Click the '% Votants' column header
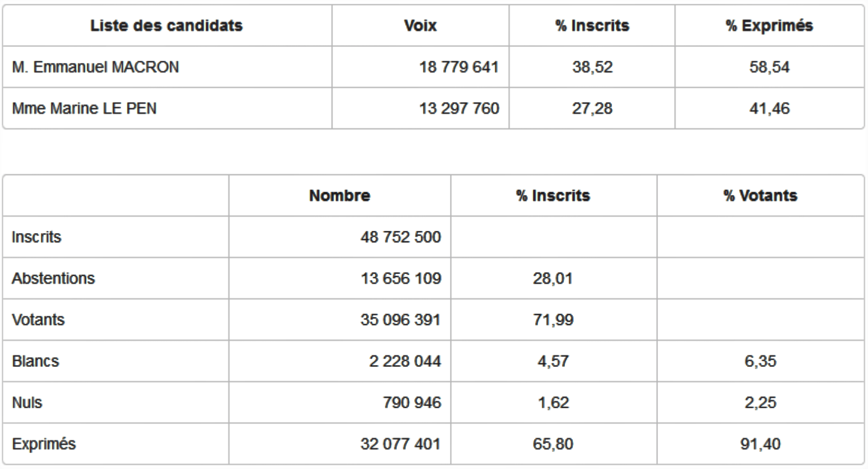868x469 pixels. click(760, 196)
